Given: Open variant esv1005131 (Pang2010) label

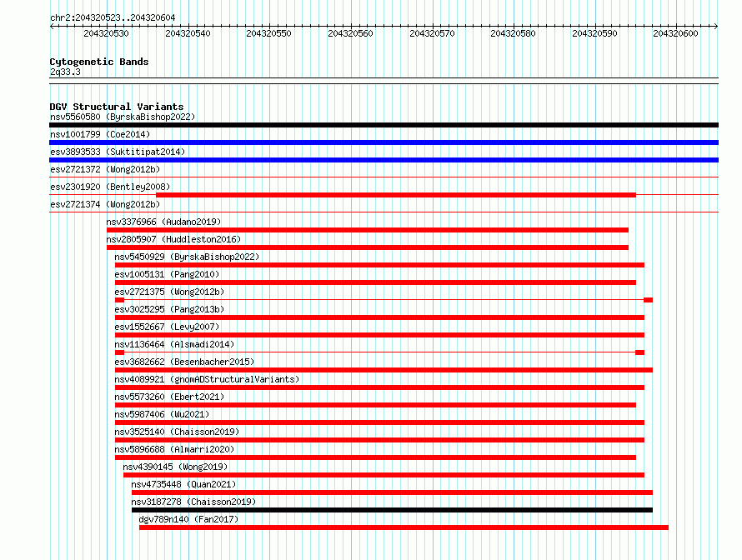Looking at the screenshot, I should click(x=167, y=274).
